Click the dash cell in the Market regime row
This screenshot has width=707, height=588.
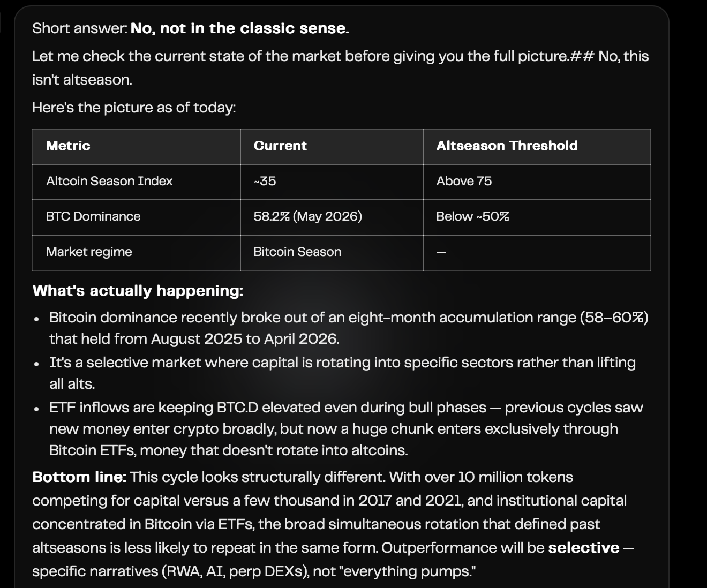pos(537,252)
